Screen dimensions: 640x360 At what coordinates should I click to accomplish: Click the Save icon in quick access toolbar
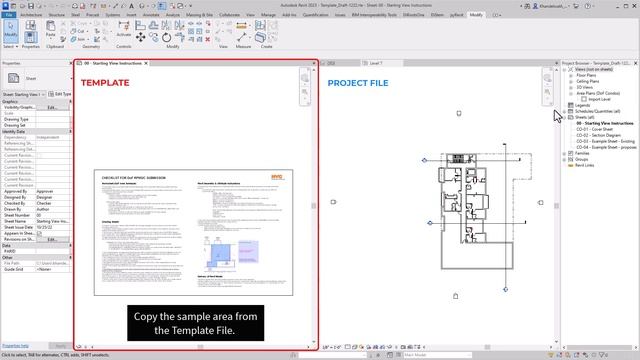click(31, 6)
